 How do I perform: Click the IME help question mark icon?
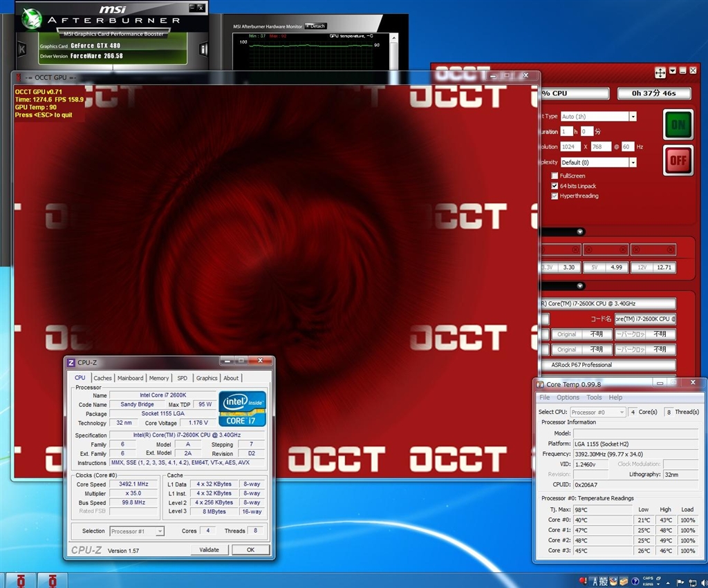click(635, 581)
